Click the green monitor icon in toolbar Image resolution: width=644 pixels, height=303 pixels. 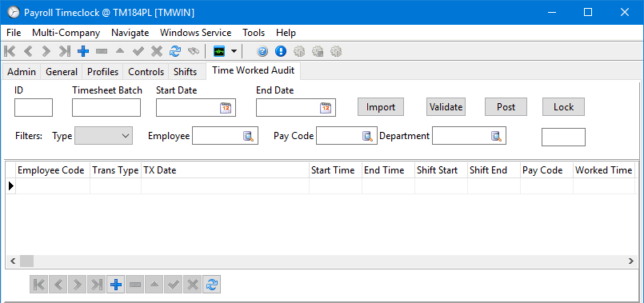click(219, 51)
